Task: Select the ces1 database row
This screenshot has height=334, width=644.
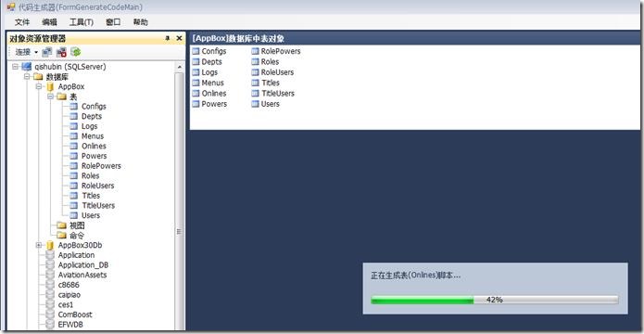Action: [x=66, y=304]
